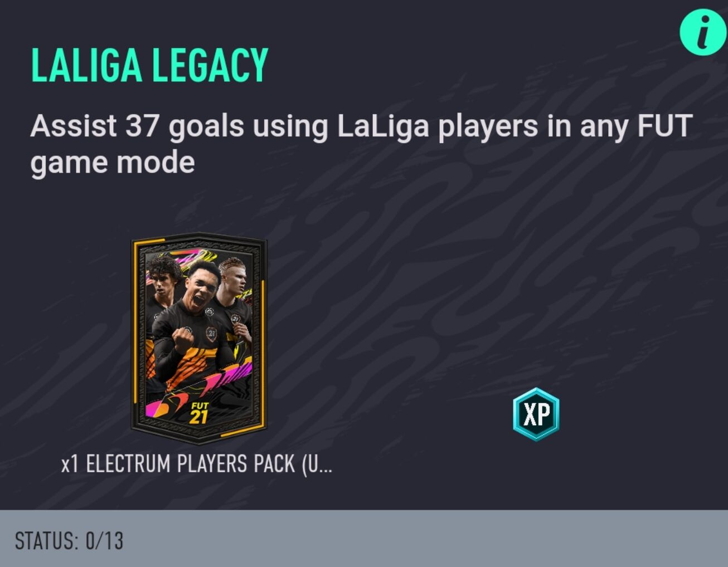This screenshot has height=567, width=728.
Task: Select the 0/13 progress counter
Action: (x=104, y=541)
